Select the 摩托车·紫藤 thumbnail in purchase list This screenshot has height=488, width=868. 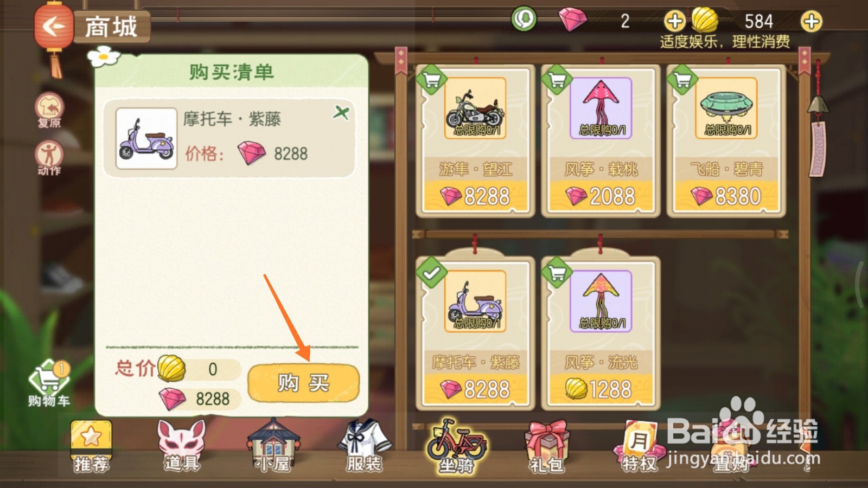(x=146, y=138)
